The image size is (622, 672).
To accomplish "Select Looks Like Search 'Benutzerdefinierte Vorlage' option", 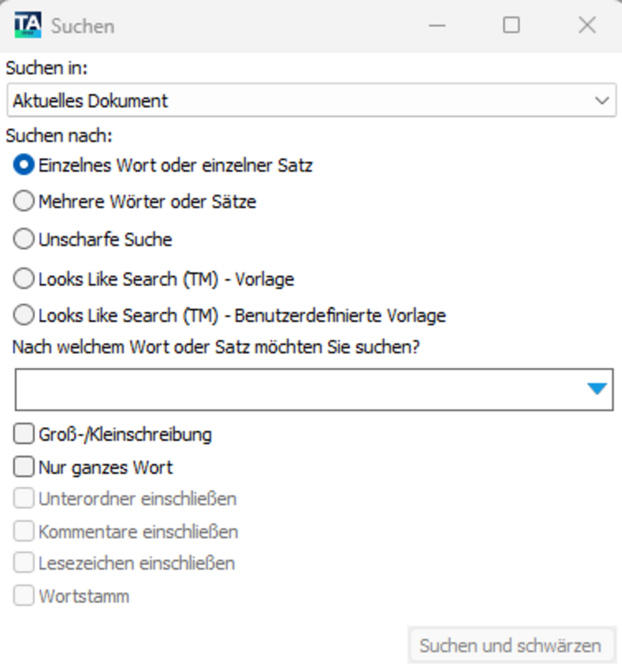I will tap(24, 315).
